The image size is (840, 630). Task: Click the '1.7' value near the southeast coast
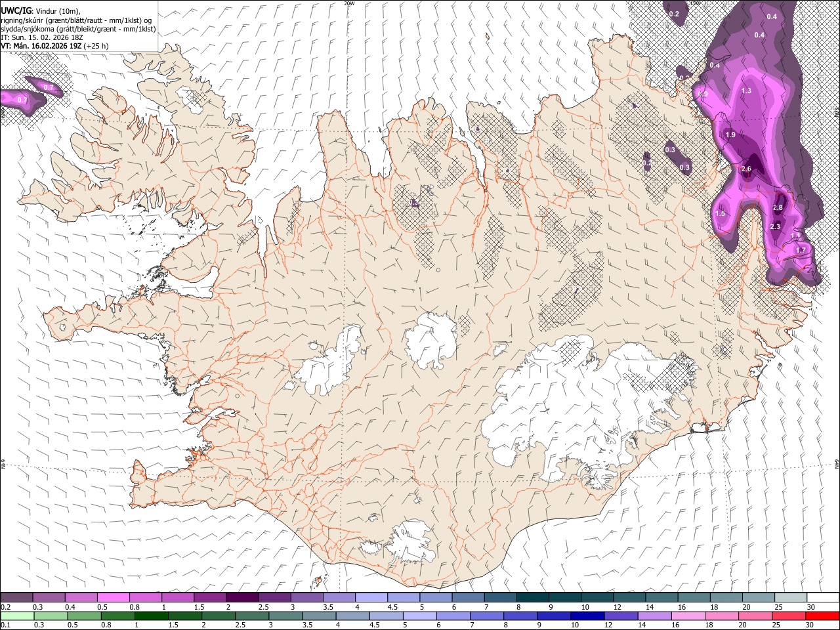coord(801,251)
